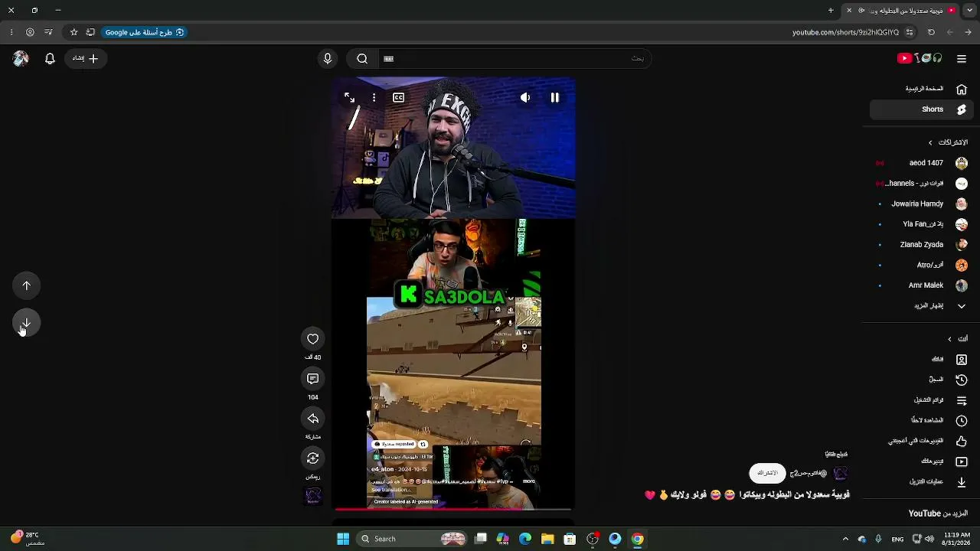Click the Create plus button

(86, 59)
